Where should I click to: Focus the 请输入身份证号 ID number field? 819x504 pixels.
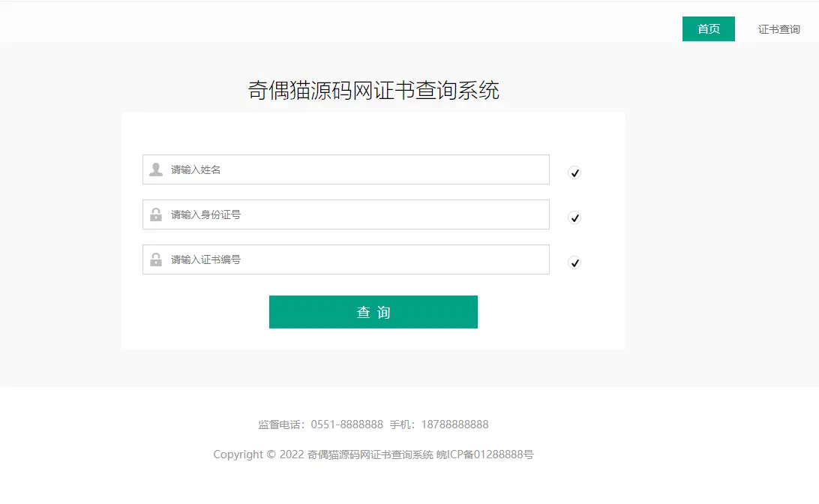point(346,214)
